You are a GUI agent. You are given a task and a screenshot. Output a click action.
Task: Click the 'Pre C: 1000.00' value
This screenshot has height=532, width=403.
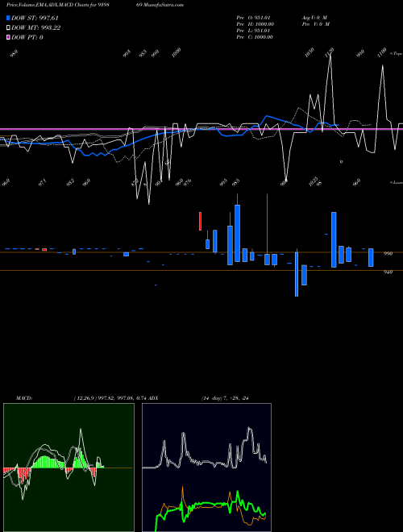[x=255, y=37]
